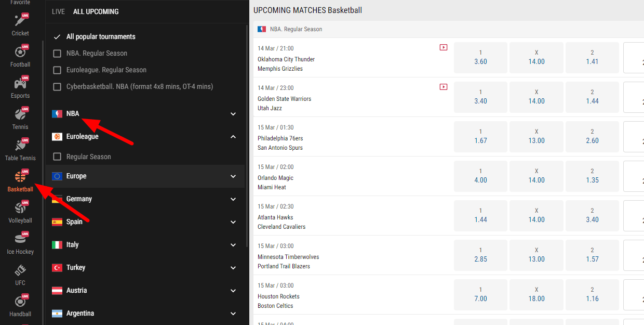Select the Volleyball icon
This screenshot has height=325, width=644.
point(20,209)
